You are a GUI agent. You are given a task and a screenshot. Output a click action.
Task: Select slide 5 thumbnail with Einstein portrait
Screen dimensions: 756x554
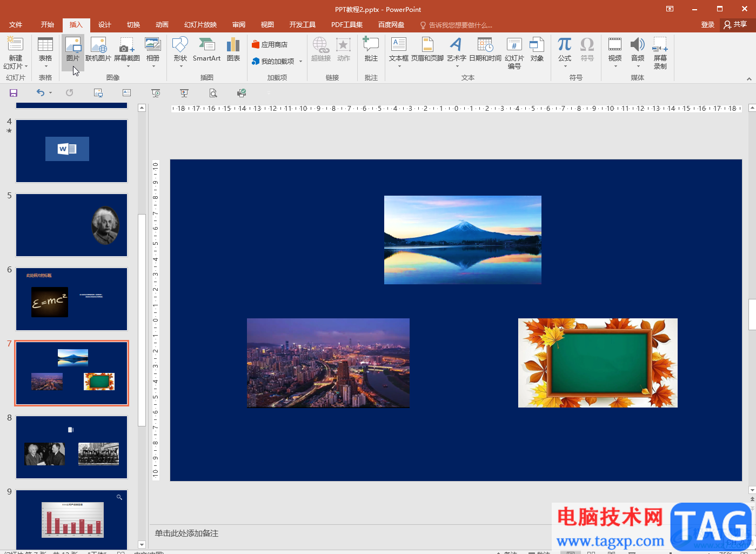pyautogui.click(x=71, y=225)
